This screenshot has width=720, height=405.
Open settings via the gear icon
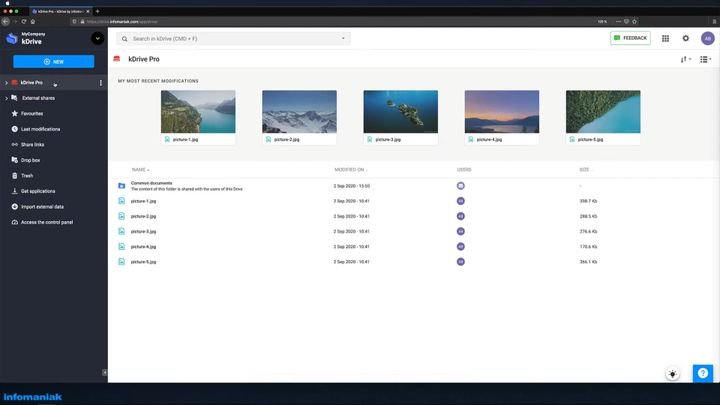tap(686, 38)
